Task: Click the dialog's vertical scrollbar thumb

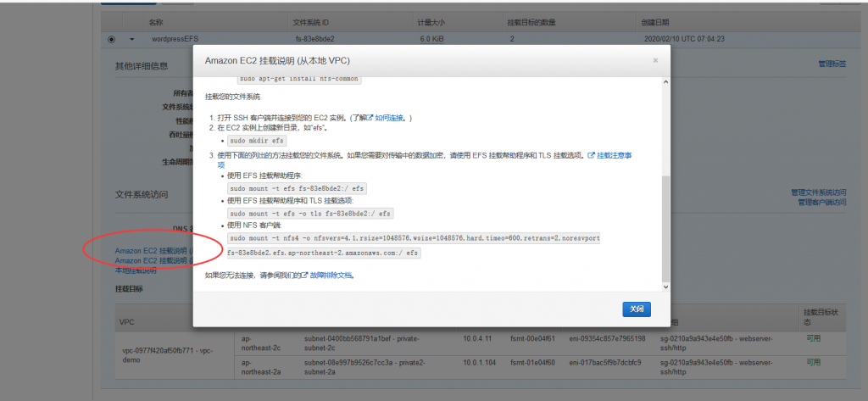Action: pyautogui.click(x=665, y=228)
